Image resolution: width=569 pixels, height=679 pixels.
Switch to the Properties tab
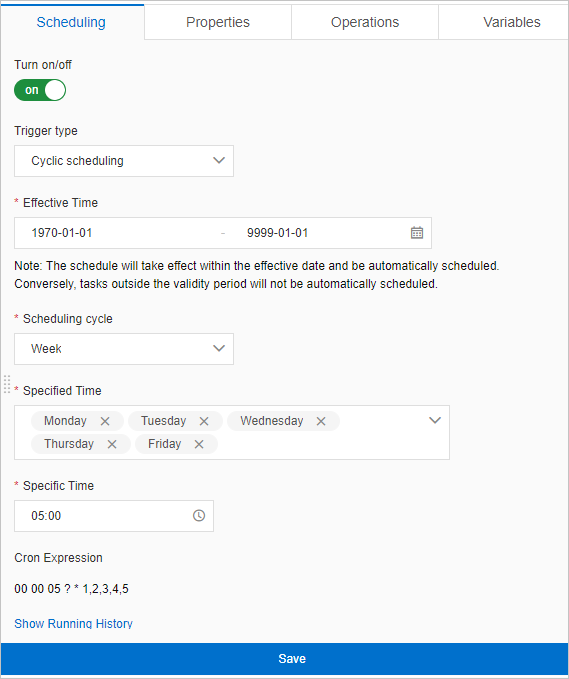[218, 22]
